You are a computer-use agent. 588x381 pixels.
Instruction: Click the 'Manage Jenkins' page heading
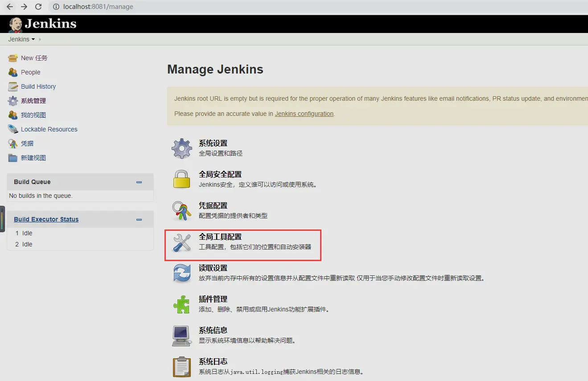(x=215, y=70)
